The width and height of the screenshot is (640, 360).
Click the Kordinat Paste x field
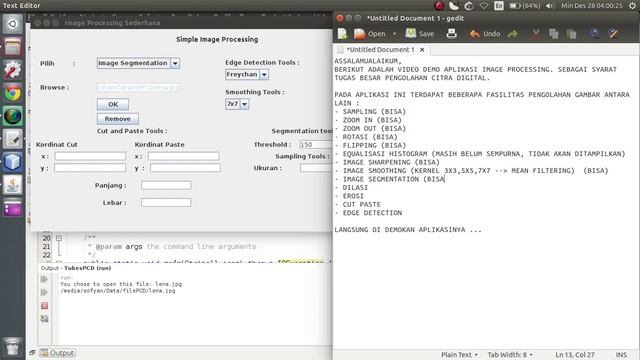coord(183,156)
